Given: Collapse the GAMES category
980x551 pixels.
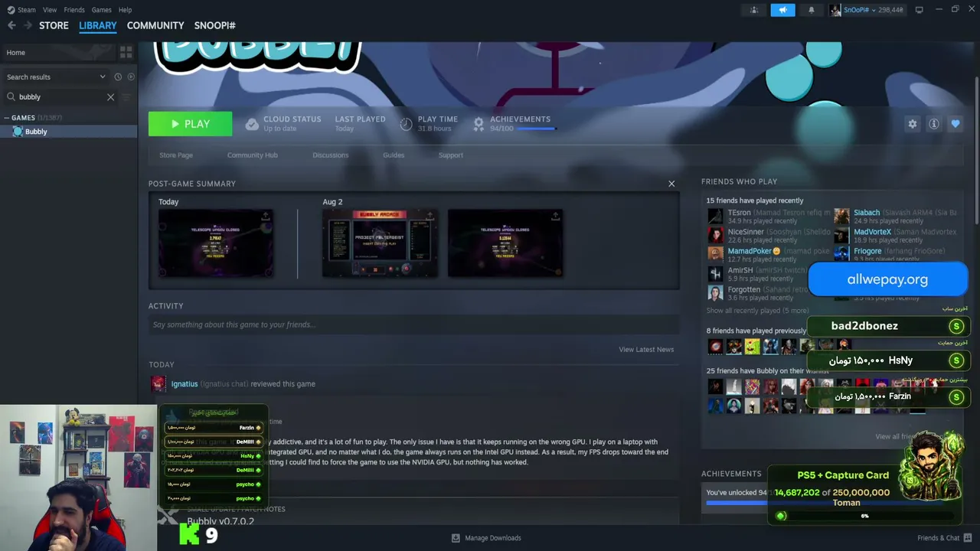Looking at the screenshot, I should pyautogui.click(x=6, y=118).
